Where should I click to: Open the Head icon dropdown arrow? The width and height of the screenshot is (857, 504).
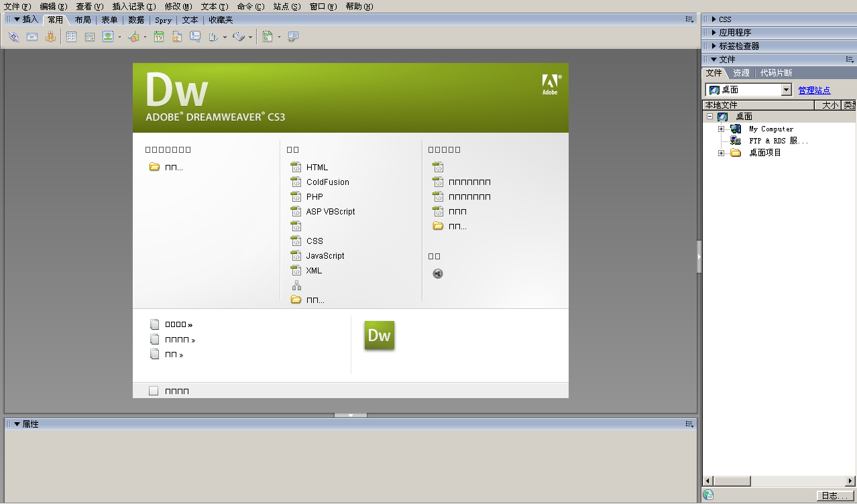[x=225, y=37]
